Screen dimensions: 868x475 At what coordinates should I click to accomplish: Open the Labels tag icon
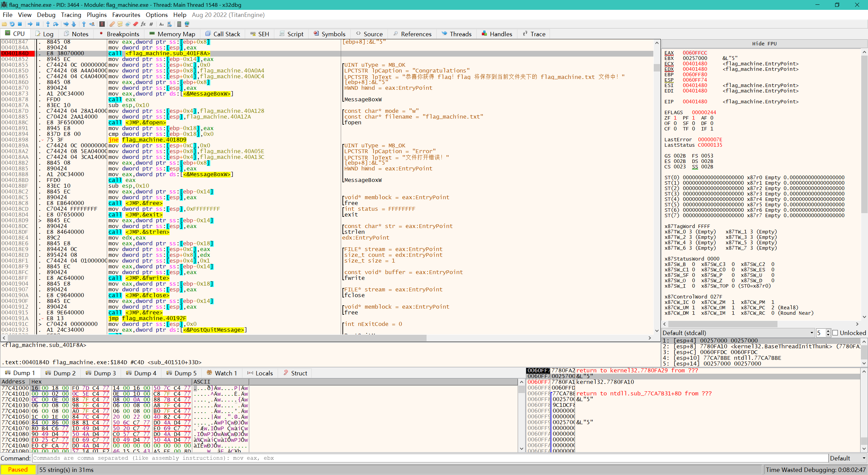coord(127,24)
